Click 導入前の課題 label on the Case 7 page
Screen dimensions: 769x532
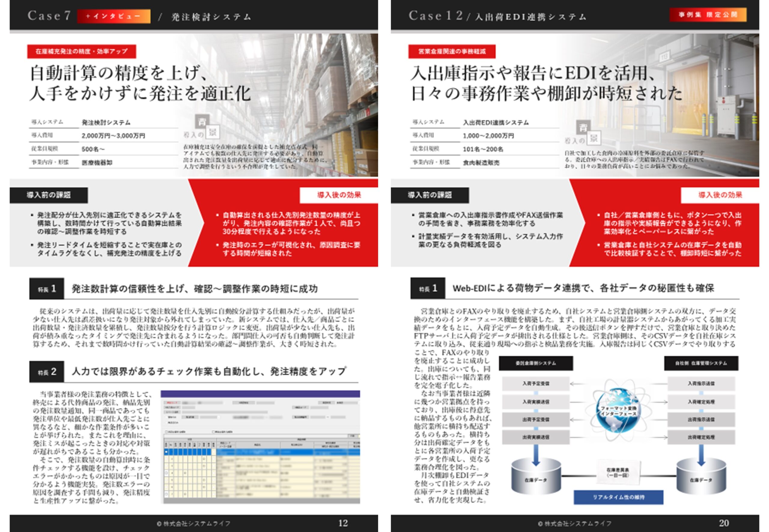click(x=49, y=195)
